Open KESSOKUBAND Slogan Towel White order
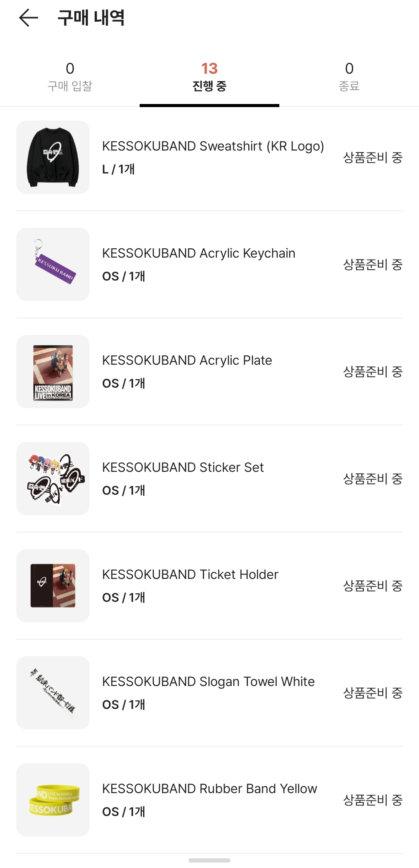 [208, 682]
